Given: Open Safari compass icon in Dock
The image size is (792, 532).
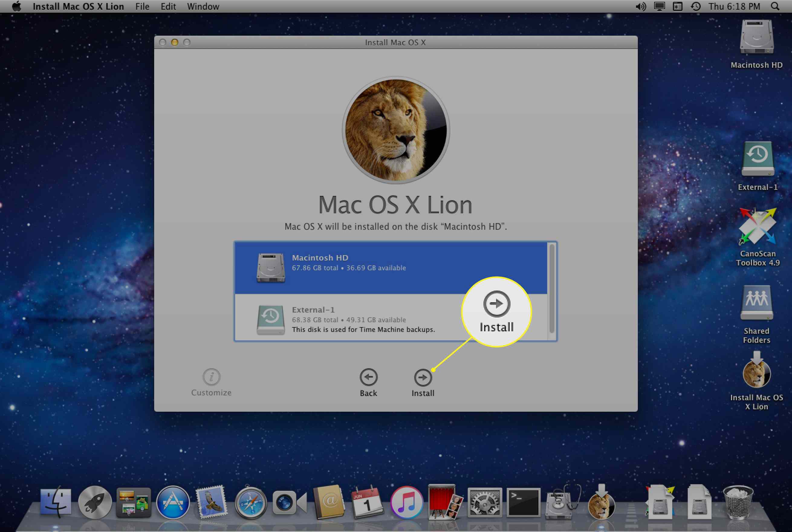Looking at the screenshot, I should pyautogui.click(x=251, y=503).
